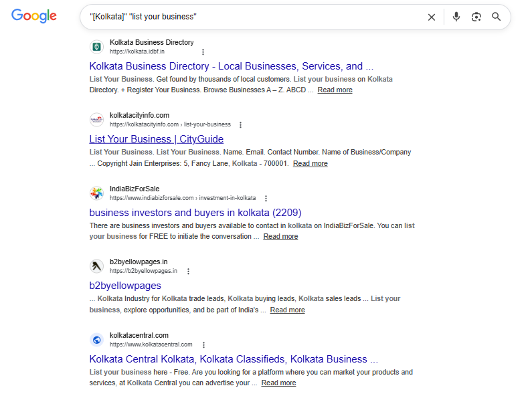532x404 pixels.
Task: Click the b2byellowpages site favicon
Action: pyautogui.click(x=97, y=266)
